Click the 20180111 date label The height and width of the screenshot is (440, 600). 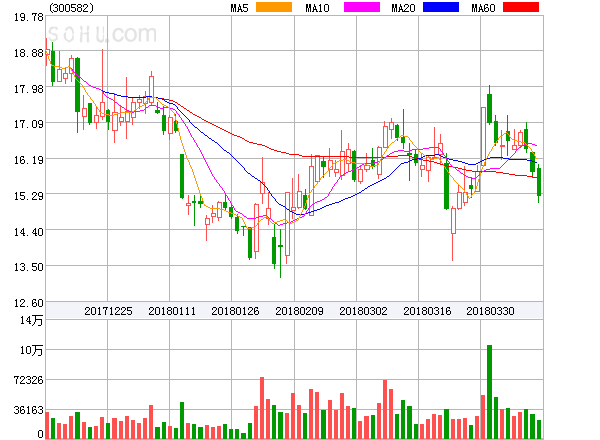[172, 311]
